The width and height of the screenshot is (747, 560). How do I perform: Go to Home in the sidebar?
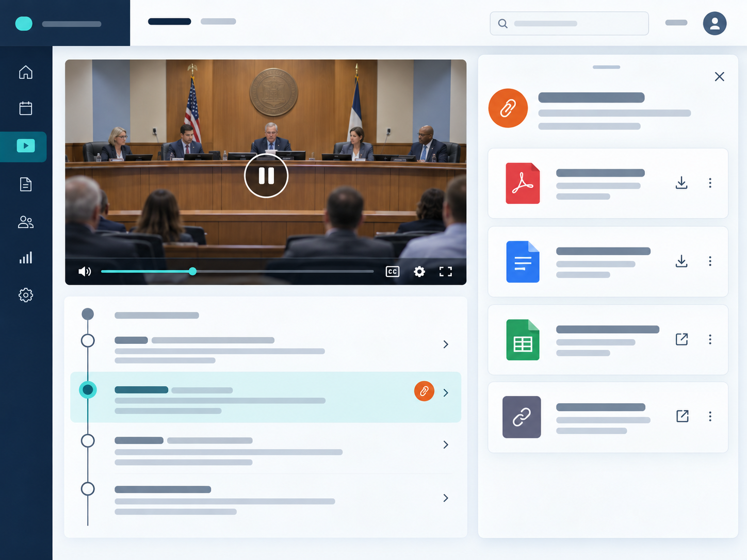point(26,72)
